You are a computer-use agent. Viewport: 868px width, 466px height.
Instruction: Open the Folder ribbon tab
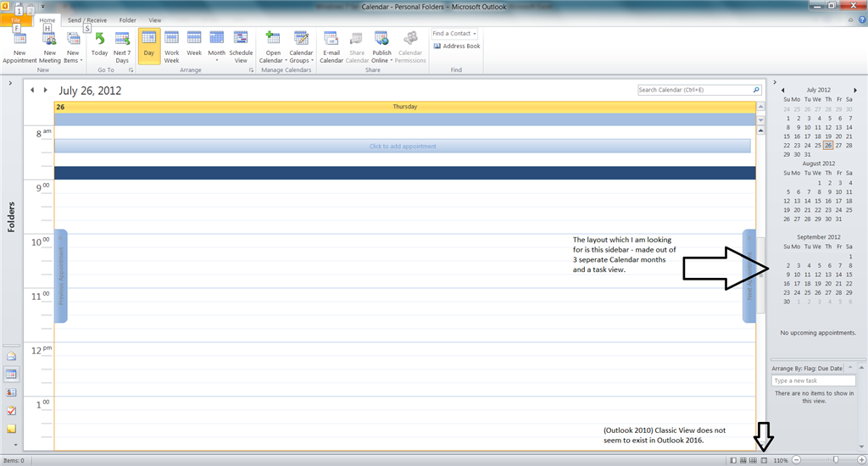pyautogui.click(x=127, y=20)
